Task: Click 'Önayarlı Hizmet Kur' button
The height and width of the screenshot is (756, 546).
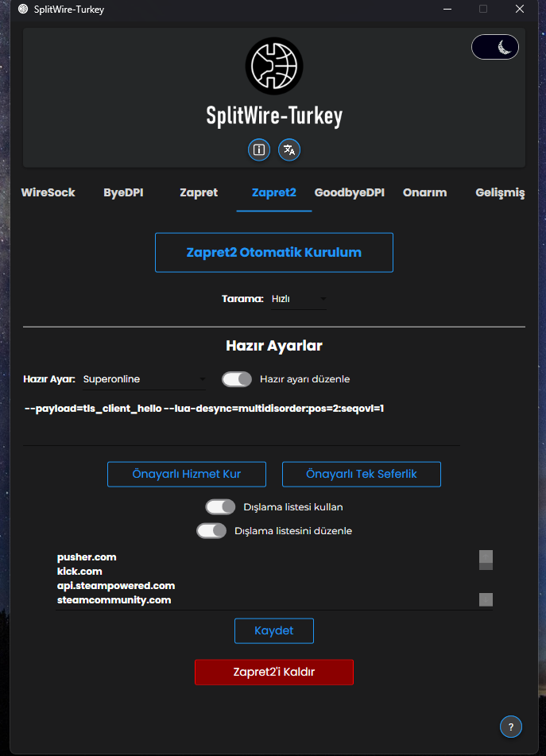Action: tap(187, 475)
